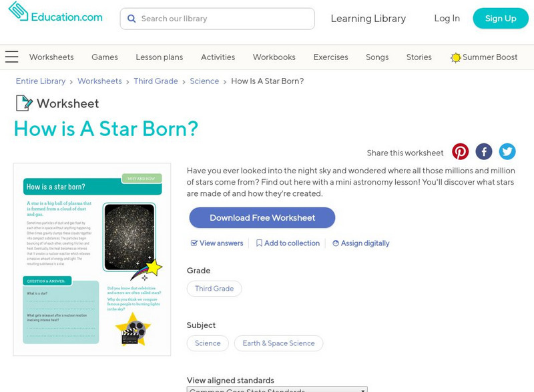This screenshot has height=392, width=534.
Task: Share worksheet via the Twitter icon
Action: (507, 151)
